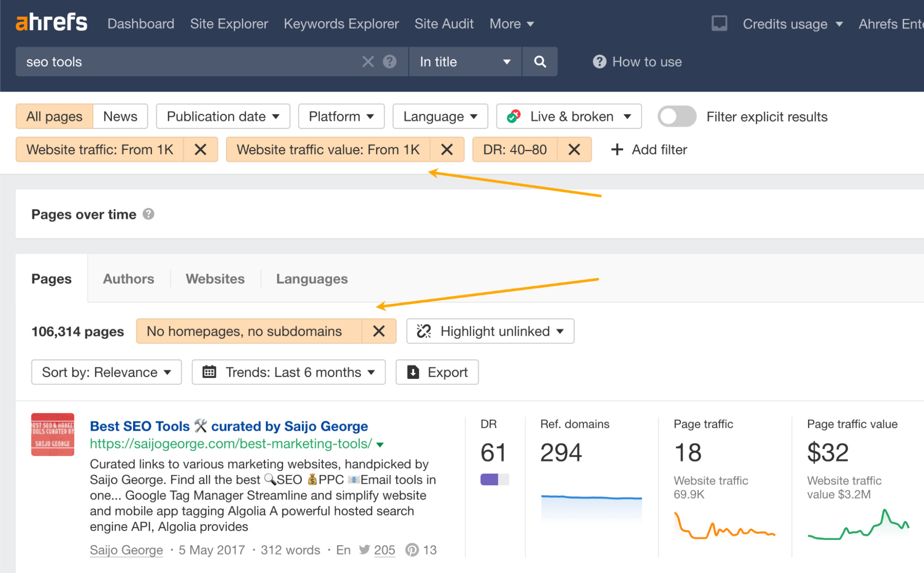Image resolution: width=924 pixels, height=573 pixels.
Task: Remove the Website traffic From 1K filter
Action: coord(201,149)
